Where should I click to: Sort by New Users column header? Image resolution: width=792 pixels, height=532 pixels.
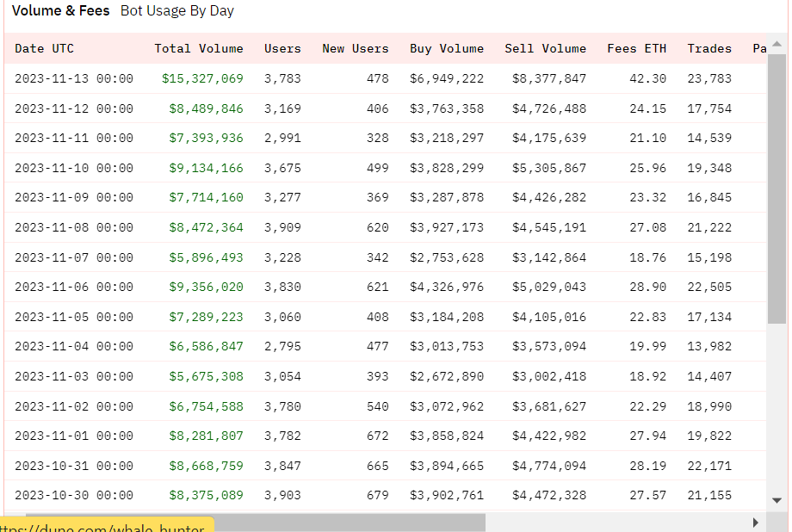click(x=355, y=48)
